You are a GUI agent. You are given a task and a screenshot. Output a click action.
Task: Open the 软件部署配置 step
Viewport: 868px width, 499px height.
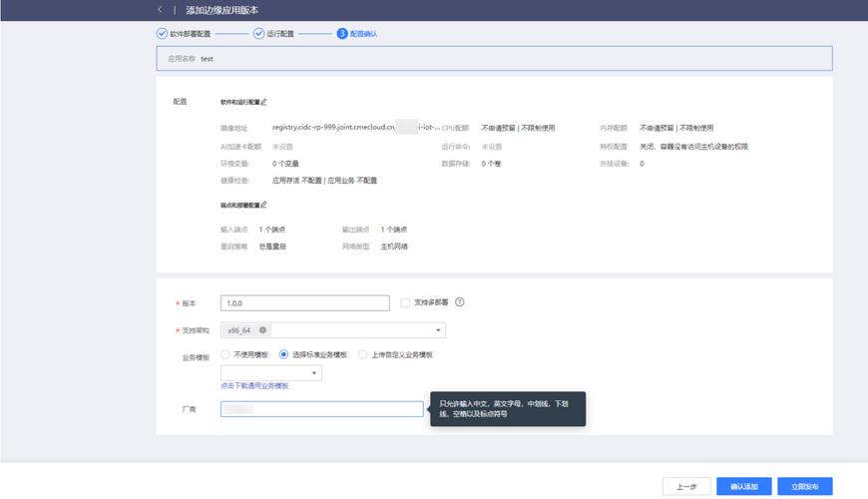[x=190, y=34]
